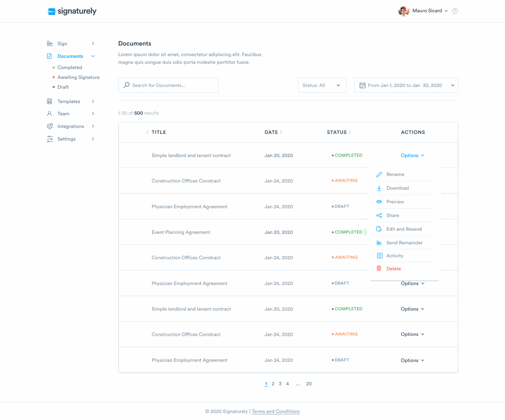This screenshot has height=420, width=505.
Task: Go to page 4 of results
Action: [x=288, y=384]
